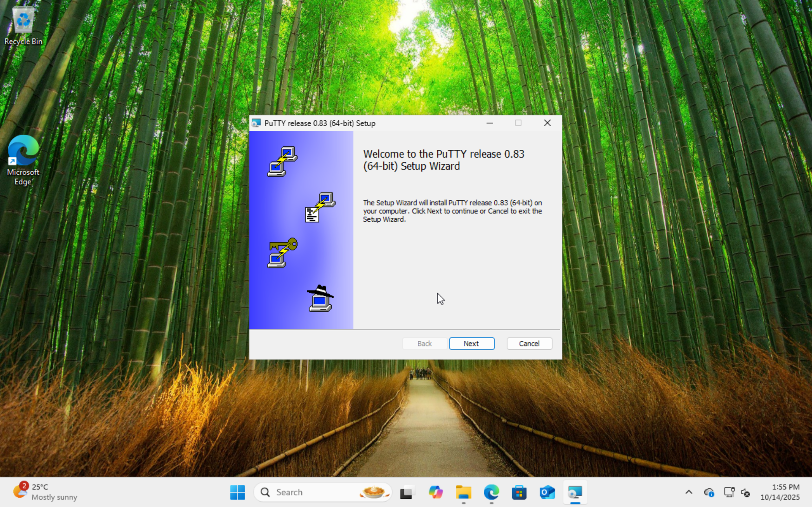Open Outlook from the taskbar
Image resolution: width=812 pixels, height=507 pixels.
pyautogui.click(x=547, y=492)
